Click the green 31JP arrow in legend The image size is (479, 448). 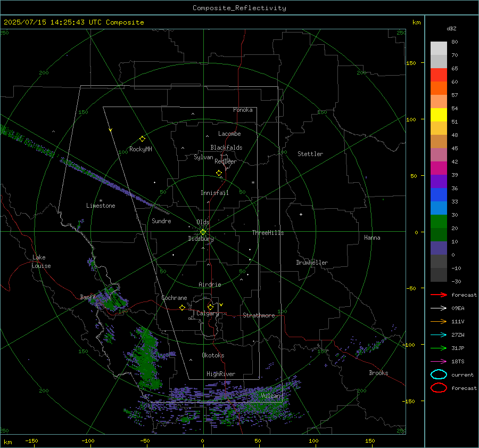[439, 348]
